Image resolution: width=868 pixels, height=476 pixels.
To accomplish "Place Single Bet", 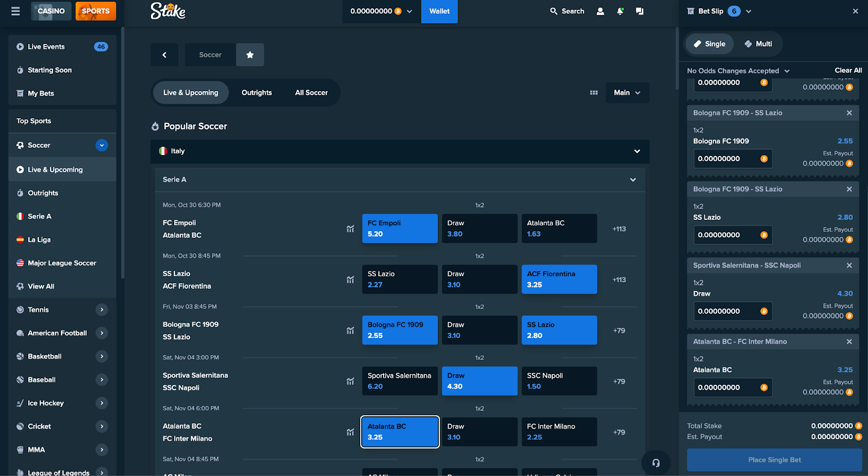I will pos(774,460).
